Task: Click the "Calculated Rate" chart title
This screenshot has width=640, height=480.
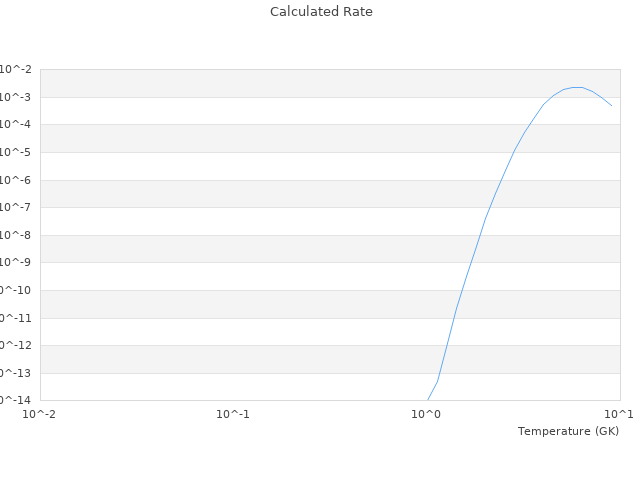Action: (x=320, y=12)
